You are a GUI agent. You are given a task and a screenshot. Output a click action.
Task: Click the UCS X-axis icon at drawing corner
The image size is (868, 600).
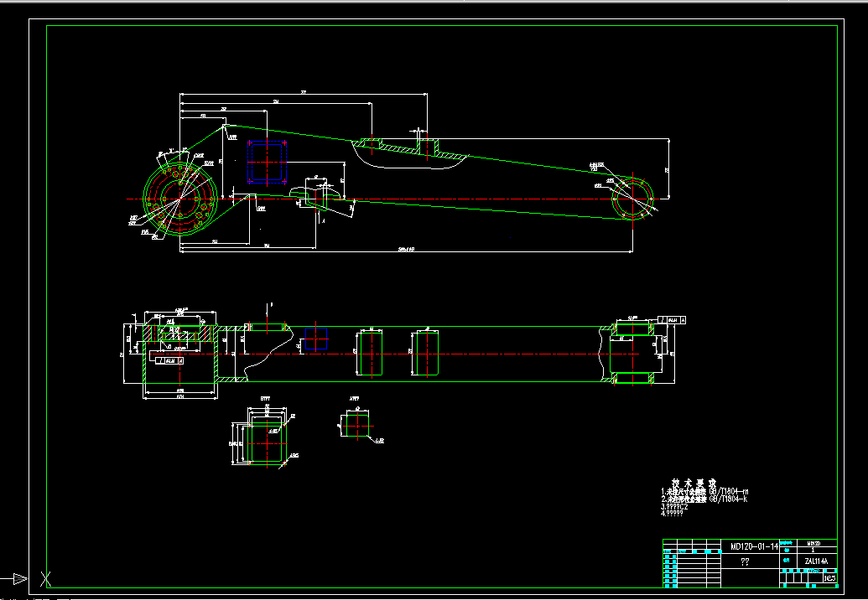tap(46, 579)
